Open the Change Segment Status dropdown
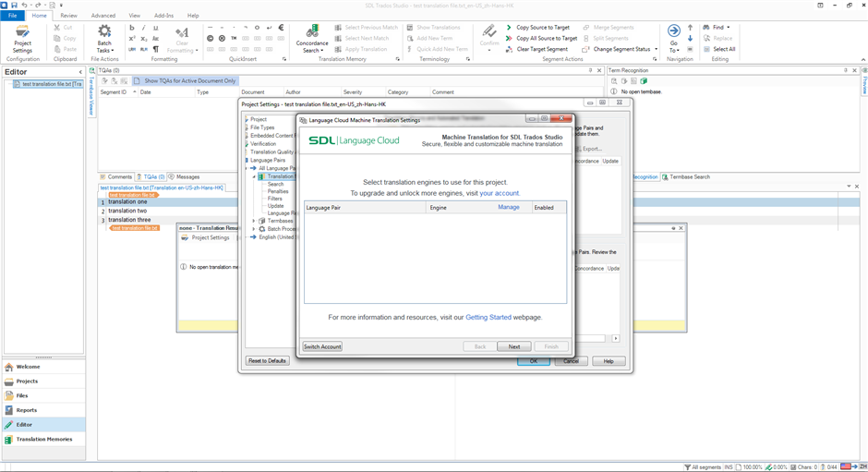868x472 pixels. pyautogui.click(x=623, y=50)
